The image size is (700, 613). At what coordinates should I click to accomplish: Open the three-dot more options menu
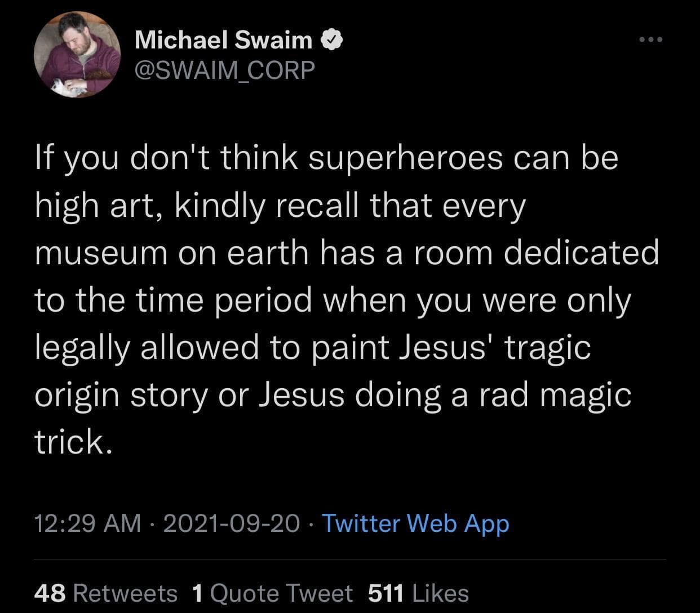(651, 40)
